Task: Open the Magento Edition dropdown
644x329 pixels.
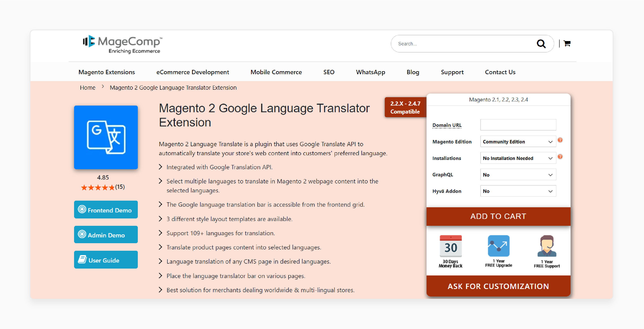Action: (x=518, y=141)
